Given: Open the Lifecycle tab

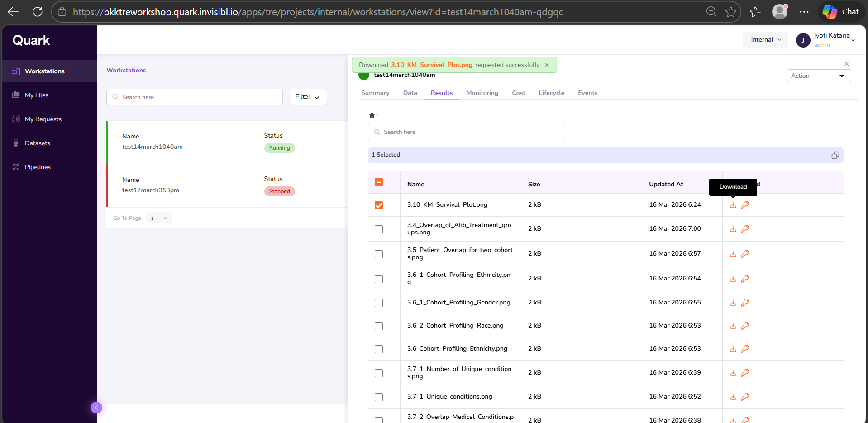Looking at the screenshot, I should click(551, 93).
